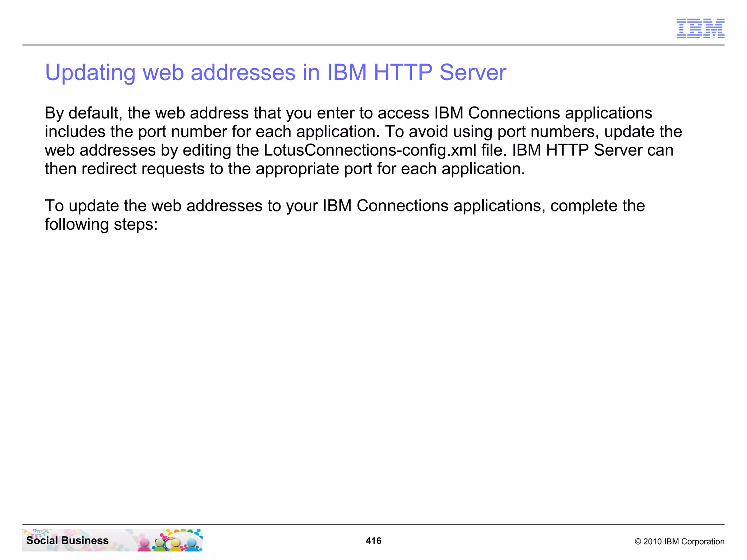Click the IBM logo in the header
The width and height of the screenshot is (747, 560).
point(700,28)
